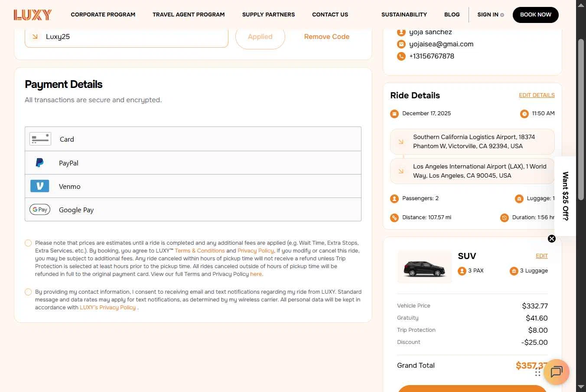Open Travel Agent Program page
The height and width of the screenshot is (392, 586).
(189, 15)
